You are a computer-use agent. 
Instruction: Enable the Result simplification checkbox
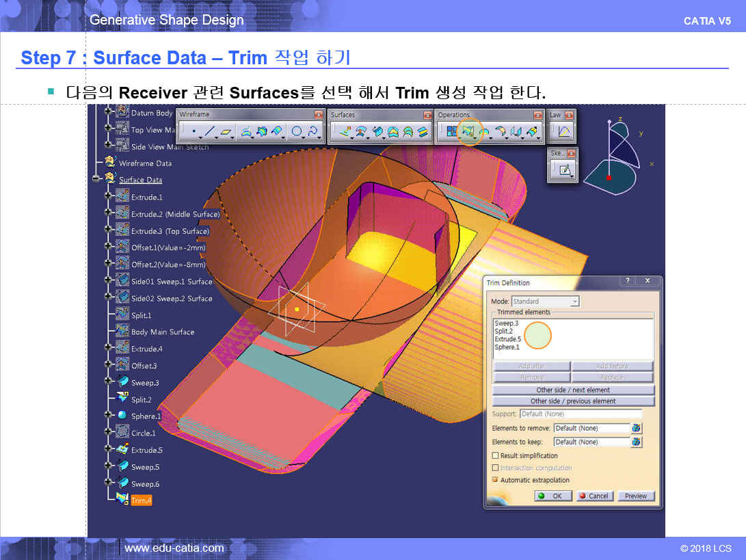coord(496,455)
